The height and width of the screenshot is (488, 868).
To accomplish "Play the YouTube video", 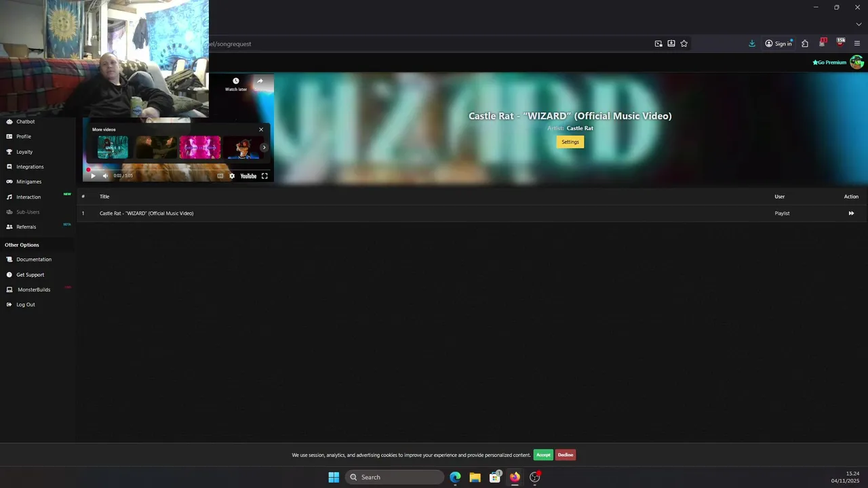I will pyautogui.click(x=93, y=176).
